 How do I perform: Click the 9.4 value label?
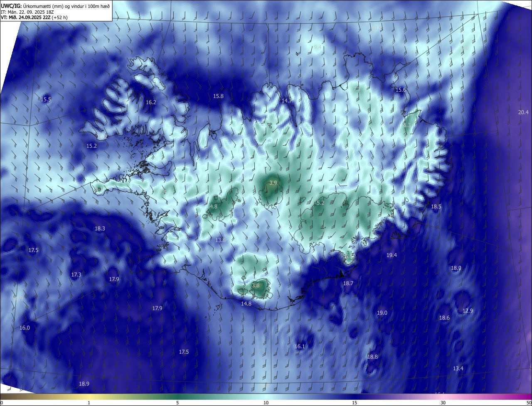(x=318, y=47)
